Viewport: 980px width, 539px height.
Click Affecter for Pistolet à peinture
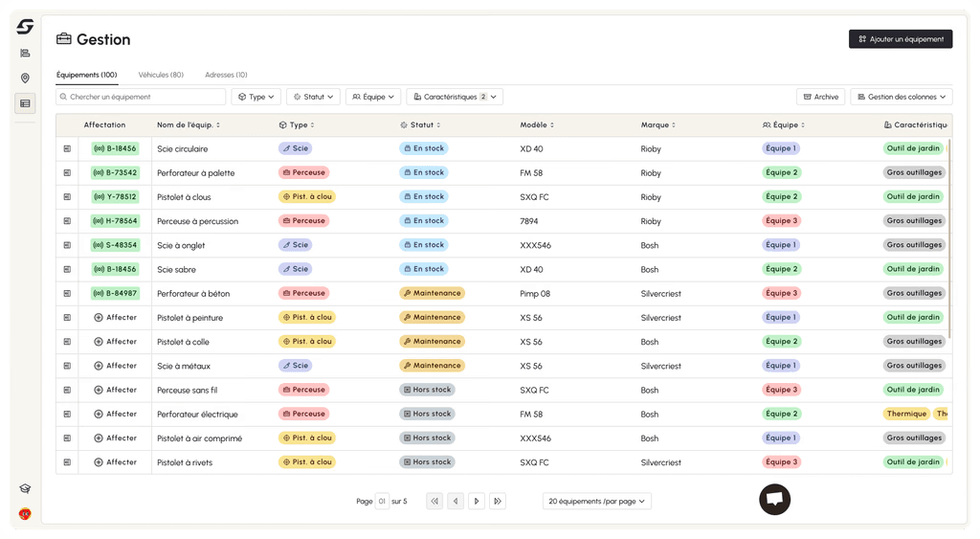click(115, 317)
